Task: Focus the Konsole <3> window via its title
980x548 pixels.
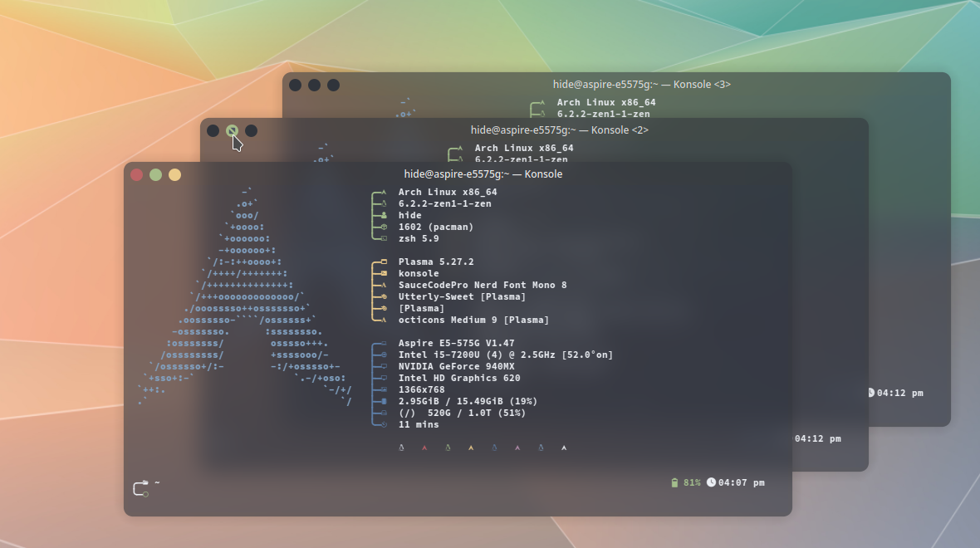Action: 641,85
